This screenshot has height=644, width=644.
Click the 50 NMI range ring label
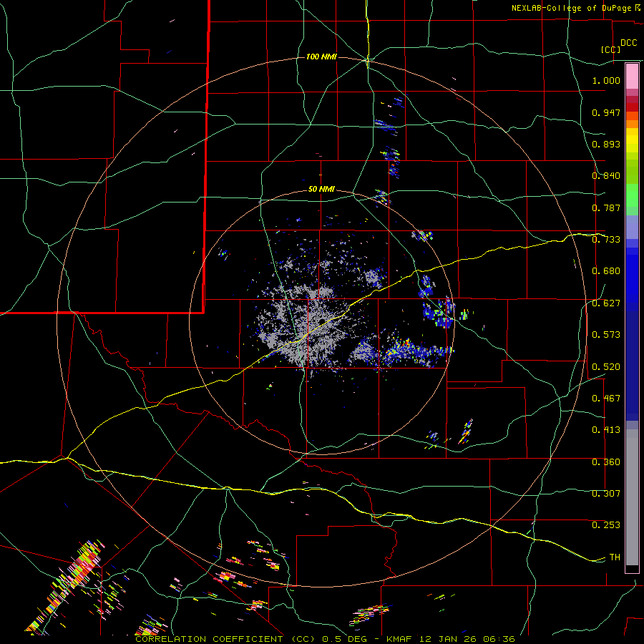(x=321, y=190)
